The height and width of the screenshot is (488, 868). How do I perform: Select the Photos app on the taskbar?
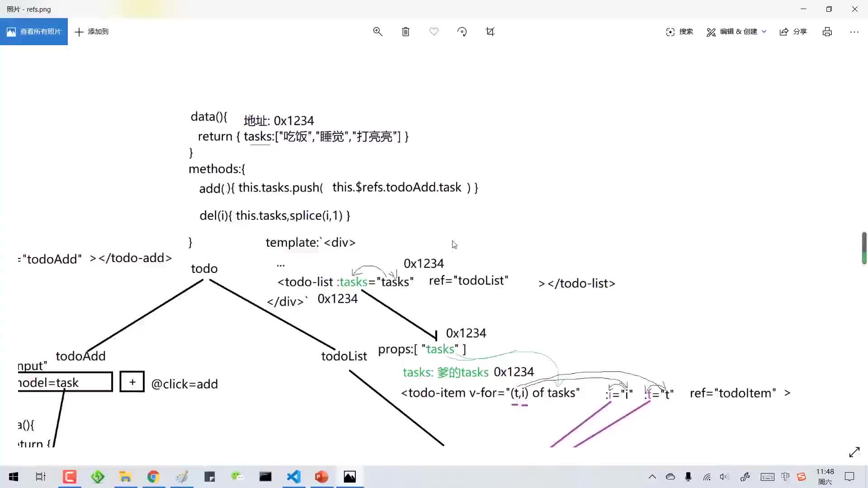click(350, 477)
